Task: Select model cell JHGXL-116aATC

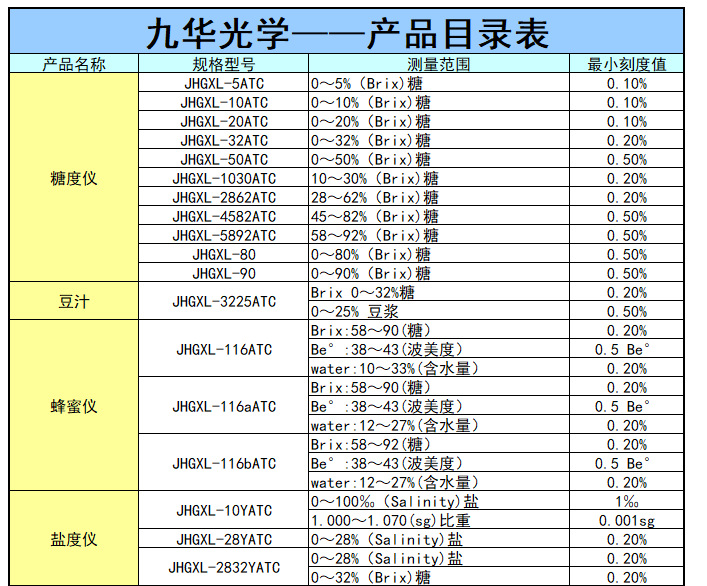Action: (224, 406)
